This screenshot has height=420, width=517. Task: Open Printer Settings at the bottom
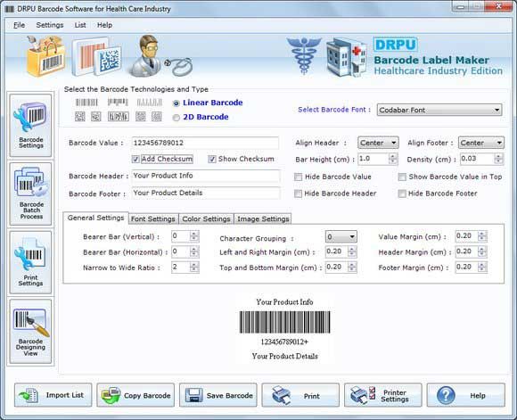click(383, 395)
